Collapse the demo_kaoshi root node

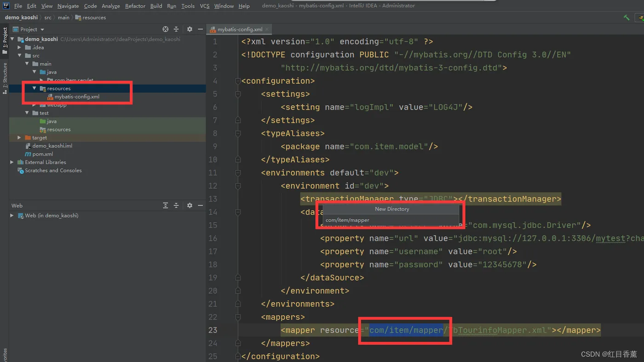(12, 39)
